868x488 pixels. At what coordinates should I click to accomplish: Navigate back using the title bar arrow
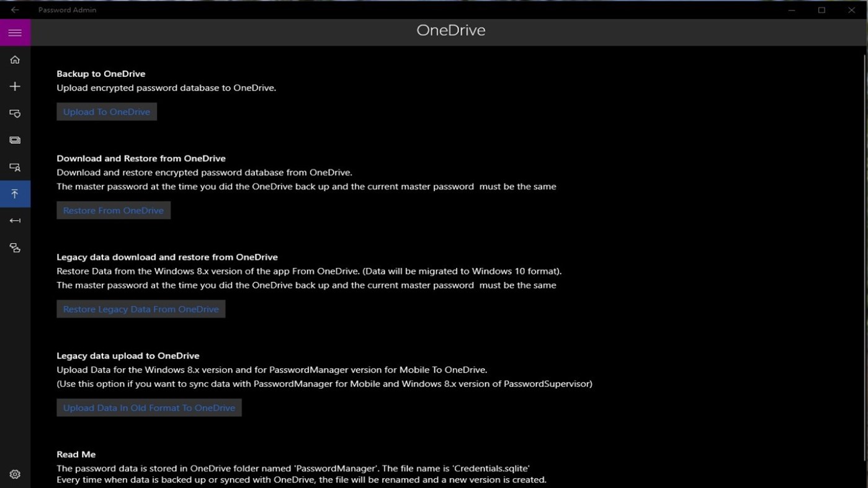tap(14, 9)
